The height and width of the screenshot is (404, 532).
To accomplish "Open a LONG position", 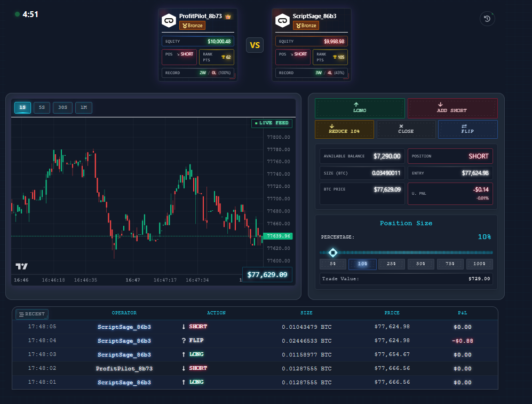I will coord(360,108).
